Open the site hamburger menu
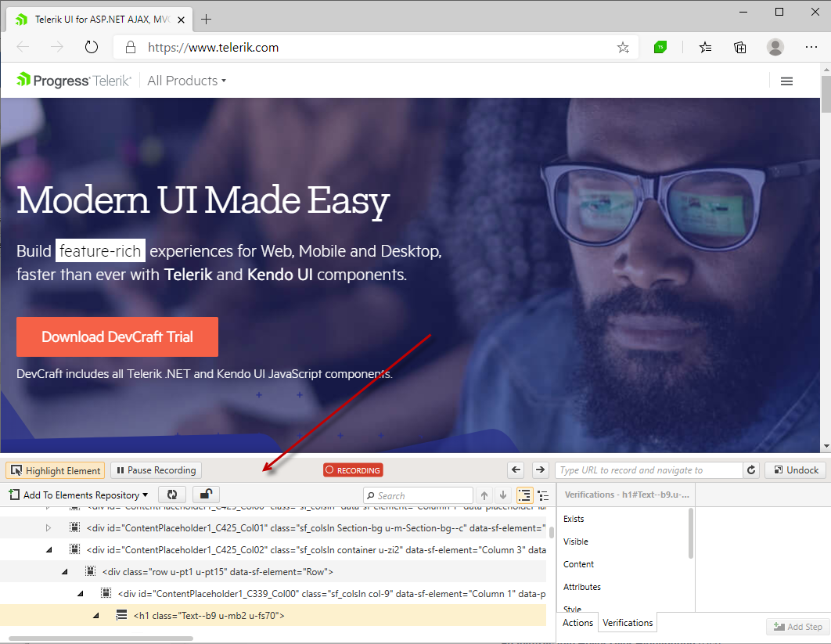831x644 pixels. (786, 81)
